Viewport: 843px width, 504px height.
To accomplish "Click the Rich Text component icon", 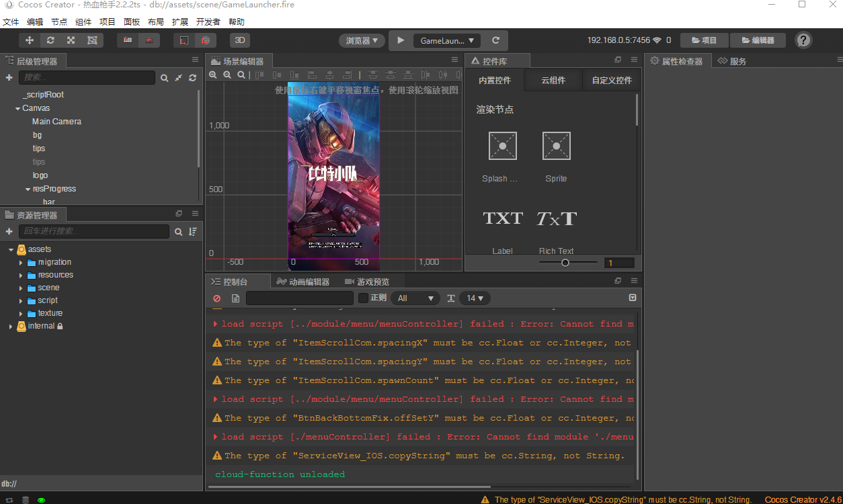I will [x=556, y=218].
